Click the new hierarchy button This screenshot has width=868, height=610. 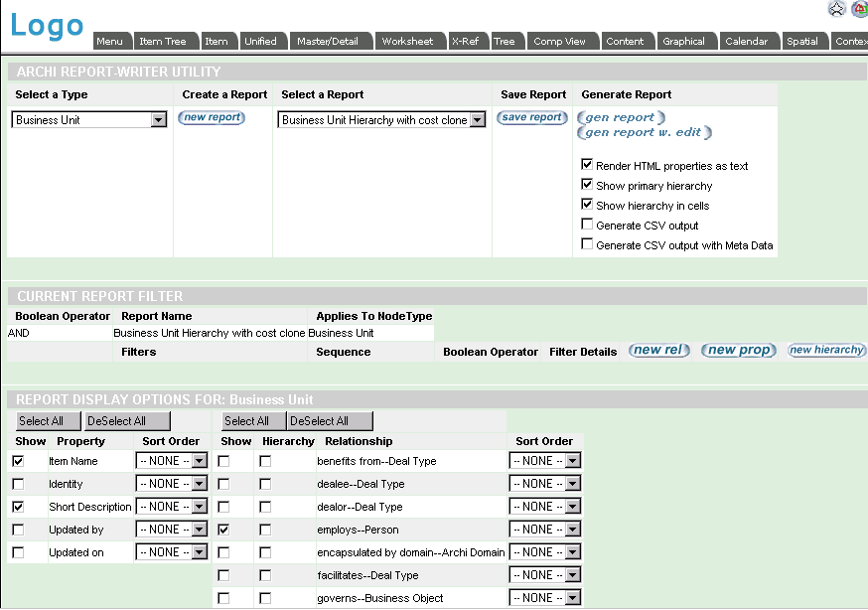pos(824,350)
